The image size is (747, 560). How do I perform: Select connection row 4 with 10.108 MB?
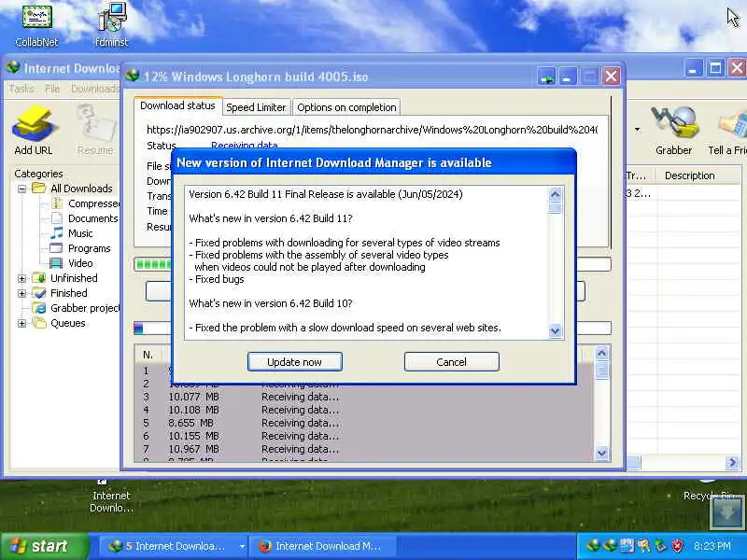(364, 410)
